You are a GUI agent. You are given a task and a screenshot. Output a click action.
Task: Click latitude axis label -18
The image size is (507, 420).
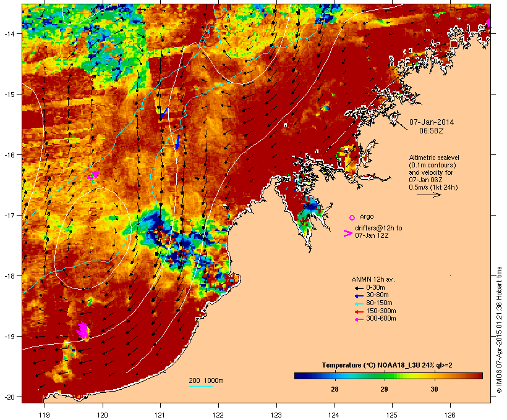click(x=9, y=276)
